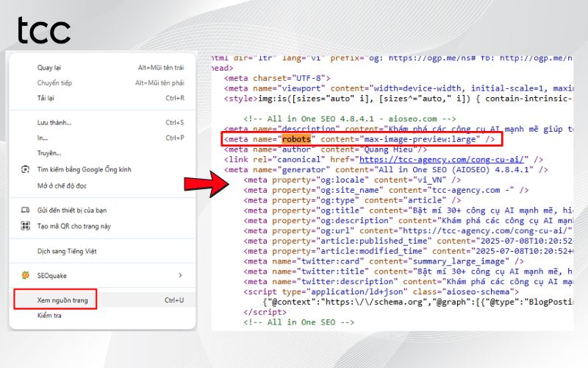
Task: Click the meta name="viewport" line
Action: click(x=398, y=88)
